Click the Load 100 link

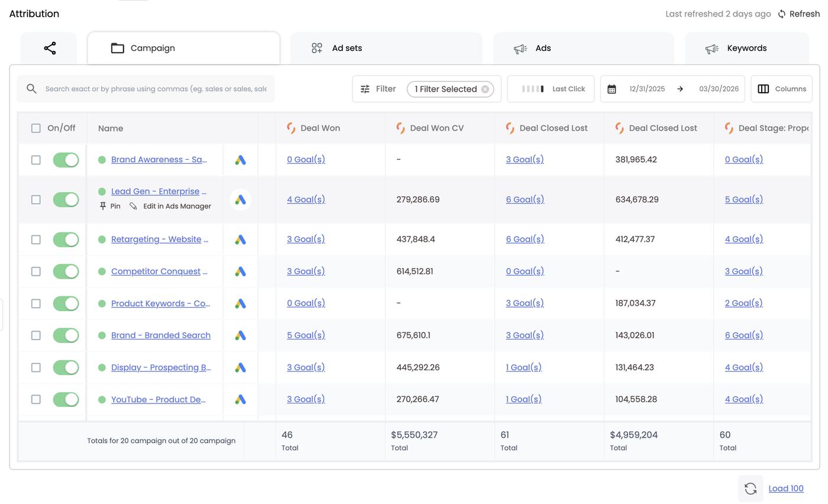click(x=786, y=489)
